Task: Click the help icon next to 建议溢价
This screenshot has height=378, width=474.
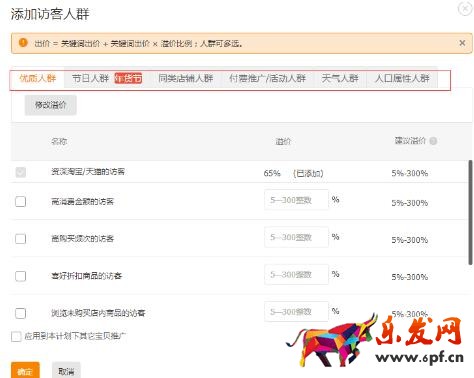Action: [x=433, y=141]
